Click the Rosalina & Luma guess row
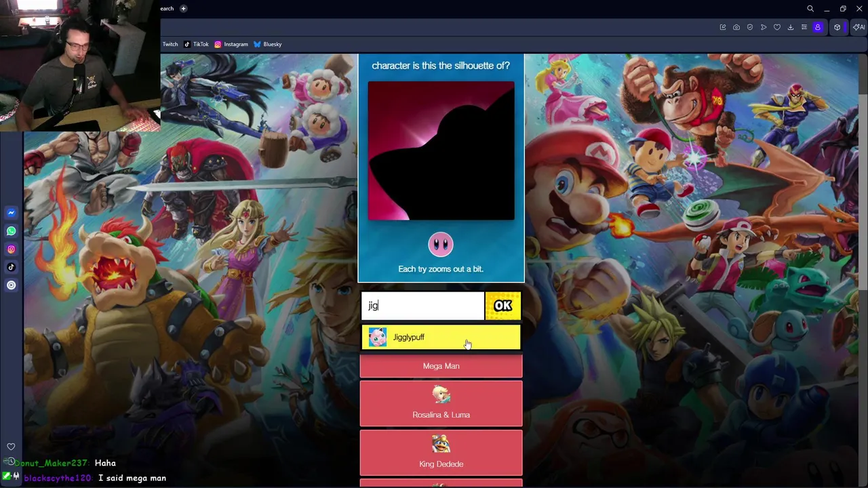Viewport: 868px width, 488px height. tap(441, 404)
